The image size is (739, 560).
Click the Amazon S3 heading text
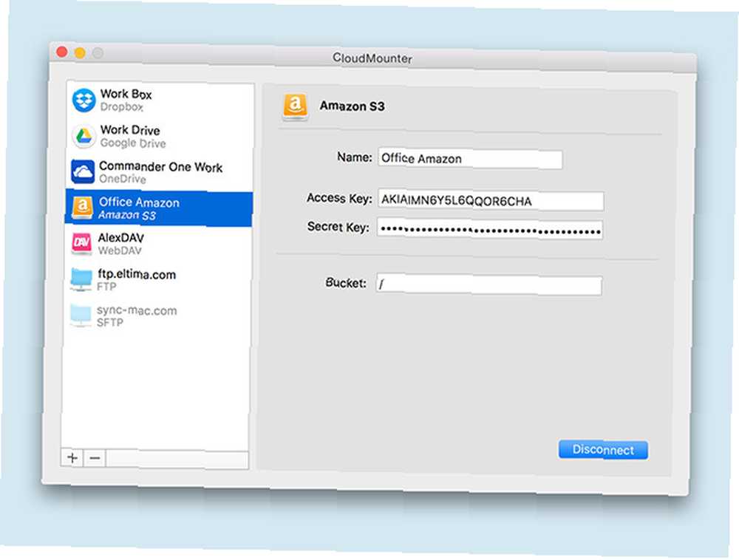coord(352,106)
